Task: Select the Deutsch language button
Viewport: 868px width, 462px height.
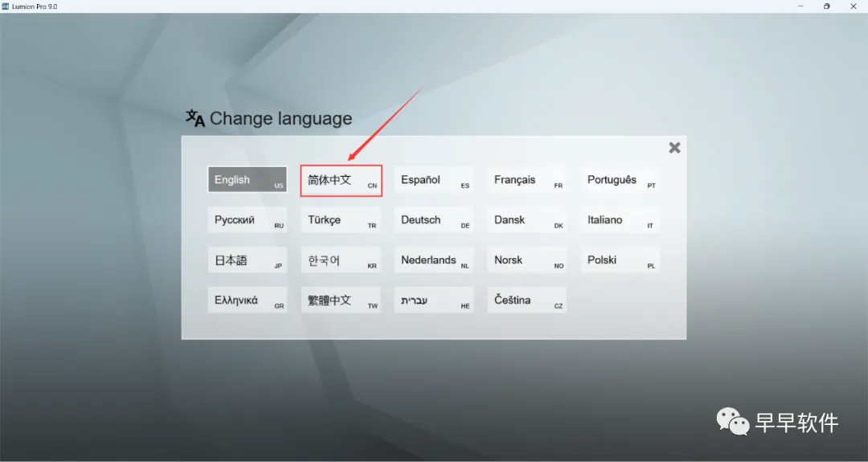Action: (433, 219)
